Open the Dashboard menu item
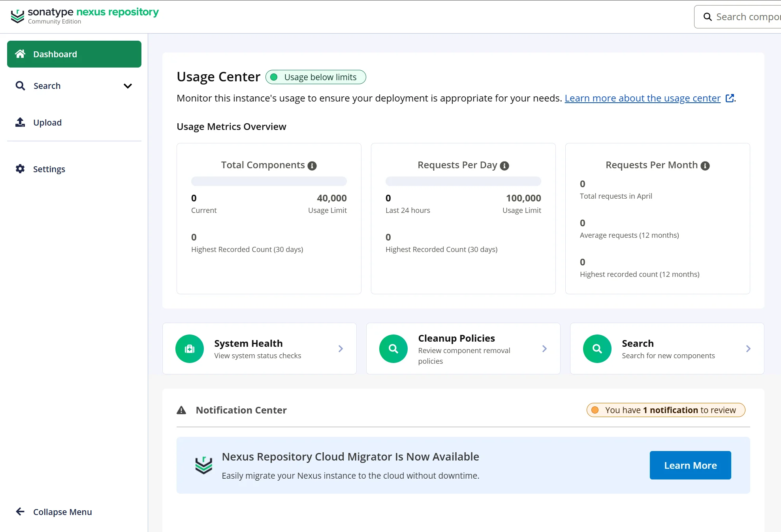The width and height of the screenshot is (781, 532). click(74, 54)
